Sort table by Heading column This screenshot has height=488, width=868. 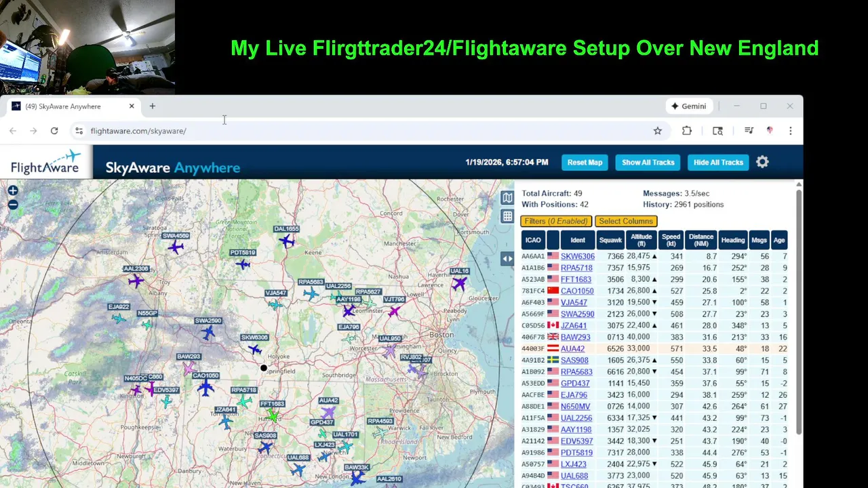click(x=733, y=240)
